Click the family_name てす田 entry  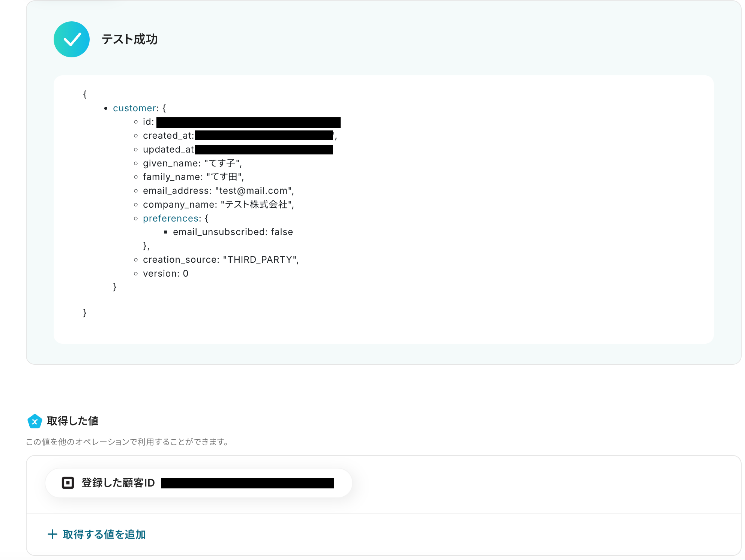(x=193, y=177)
